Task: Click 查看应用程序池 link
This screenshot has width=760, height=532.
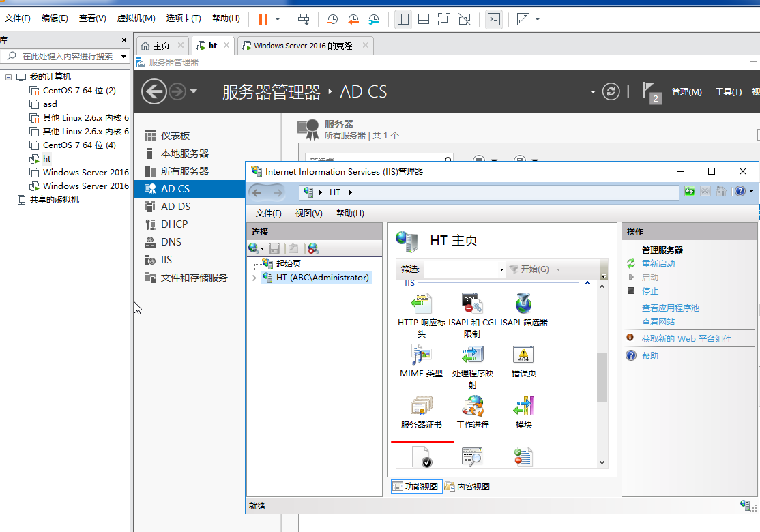Action: pos(671,308)
